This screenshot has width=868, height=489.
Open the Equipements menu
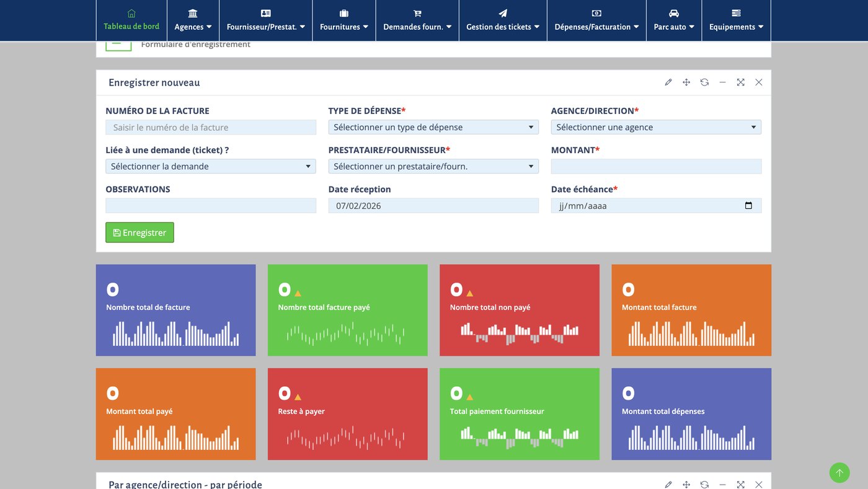tap(736, 20)
